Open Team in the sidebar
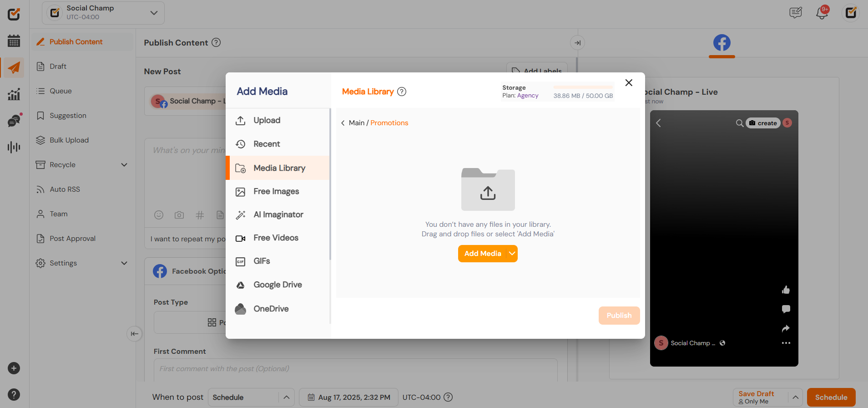The height and width of the screenshot is (408, 868). pyautogui.click(x=82, y=214)
